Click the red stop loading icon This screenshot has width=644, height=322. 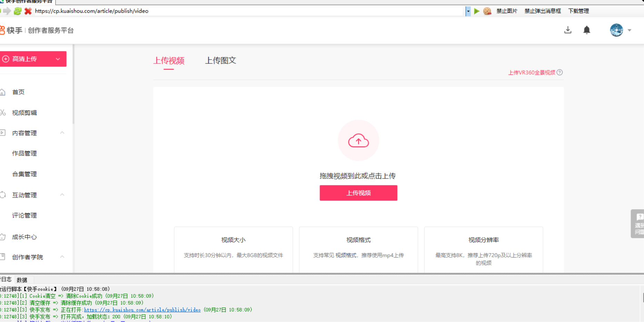28,11
